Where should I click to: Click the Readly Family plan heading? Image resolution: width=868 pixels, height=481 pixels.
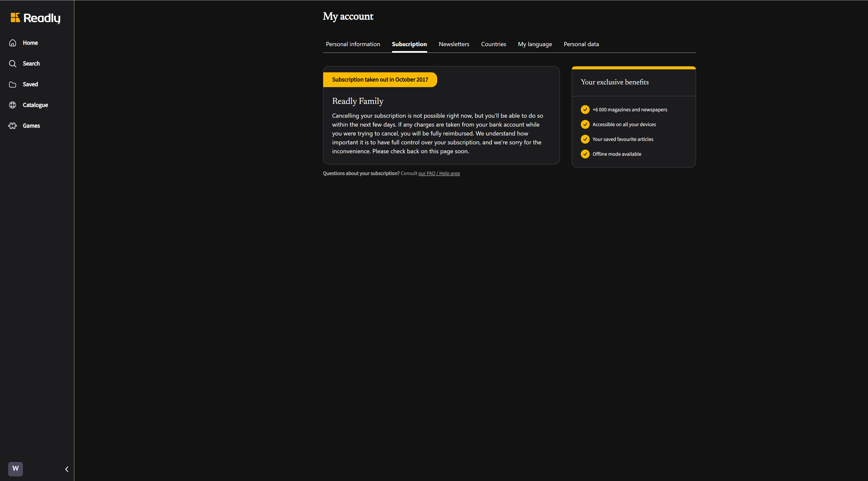point(358,101)
